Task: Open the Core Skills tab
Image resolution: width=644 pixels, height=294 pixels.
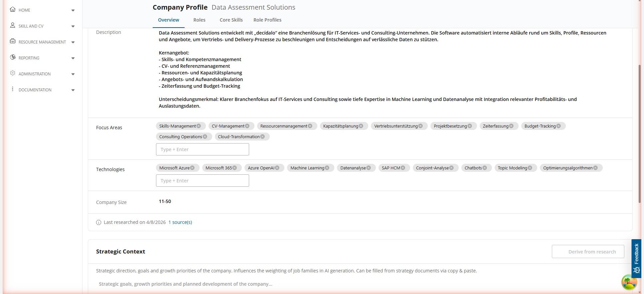Action: (x=231, y=20)
